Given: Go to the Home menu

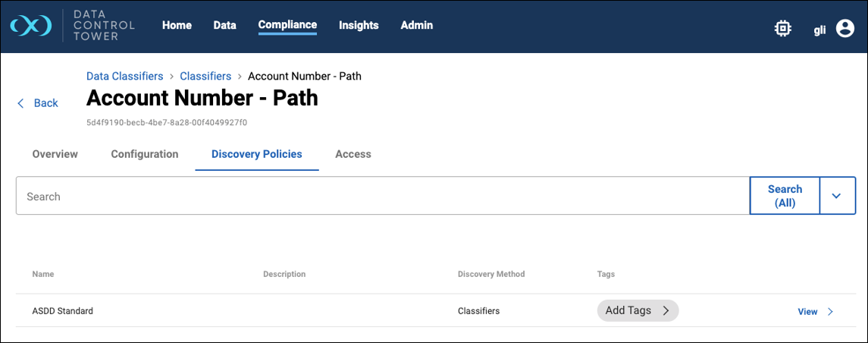Looking at the screenshot, I should [177, 25].
